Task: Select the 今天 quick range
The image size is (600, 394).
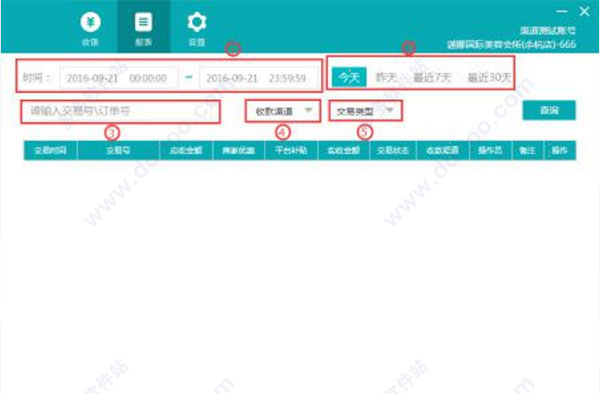Action: click(x=349, y=78)
